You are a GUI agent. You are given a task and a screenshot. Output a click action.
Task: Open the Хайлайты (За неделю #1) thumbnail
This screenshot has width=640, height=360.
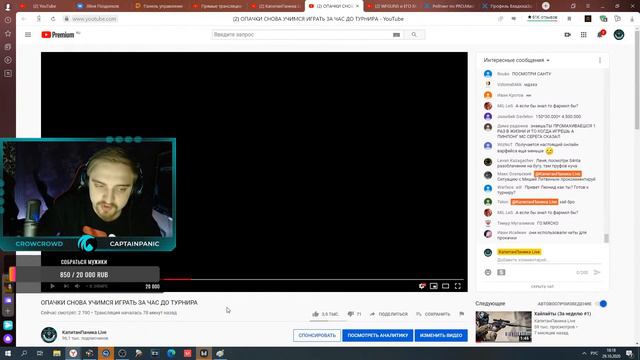coord(503,327)
